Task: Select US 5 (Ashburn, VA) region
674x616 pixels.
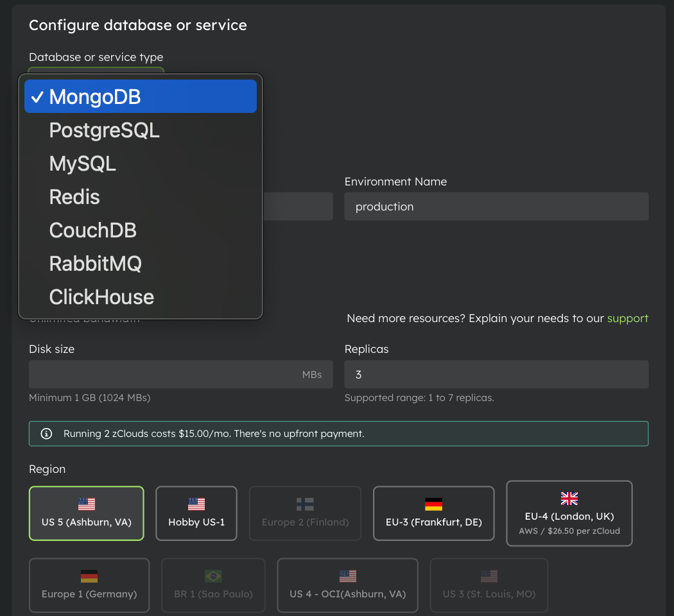Action: (x=87, y=513)
